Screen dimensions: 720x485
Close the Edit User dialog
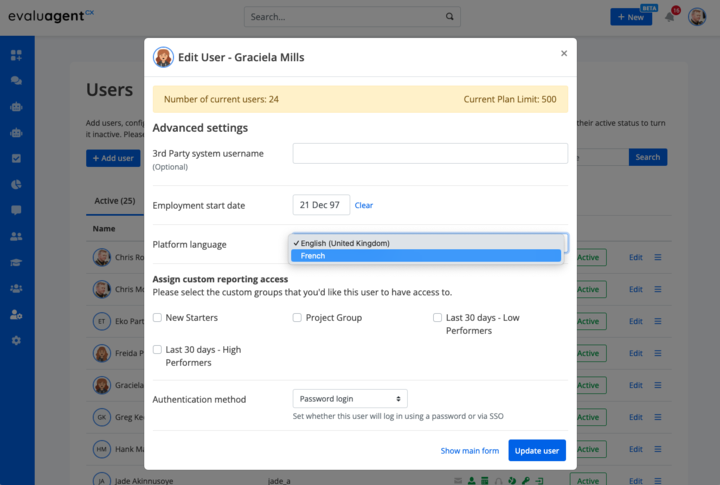(563, 54)
